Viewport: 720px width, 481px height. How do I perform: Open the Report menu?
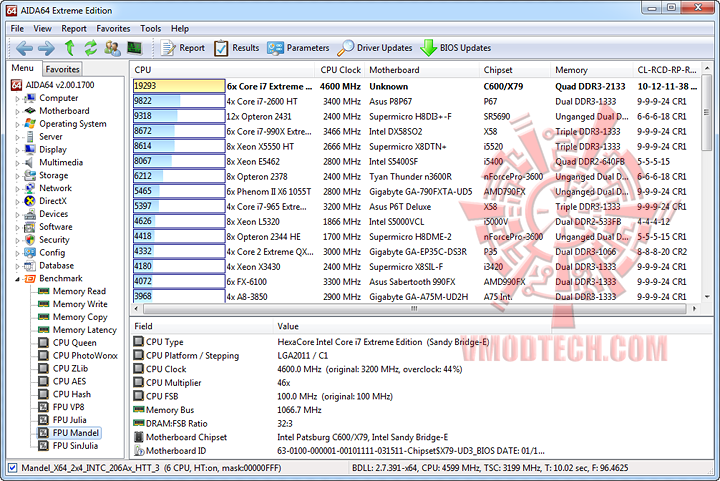click(74, 28)
